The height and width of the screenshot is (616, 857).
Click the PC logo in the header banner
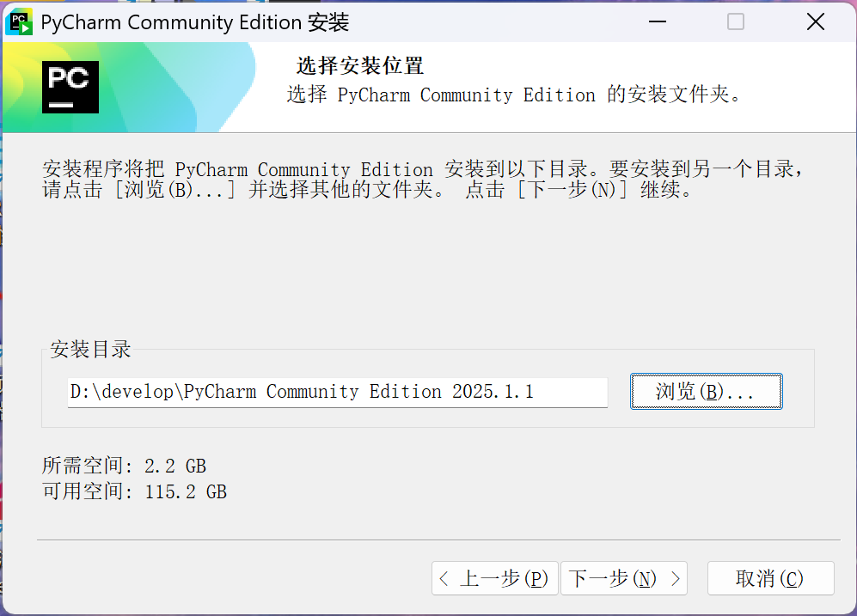[x=70, y=86]
